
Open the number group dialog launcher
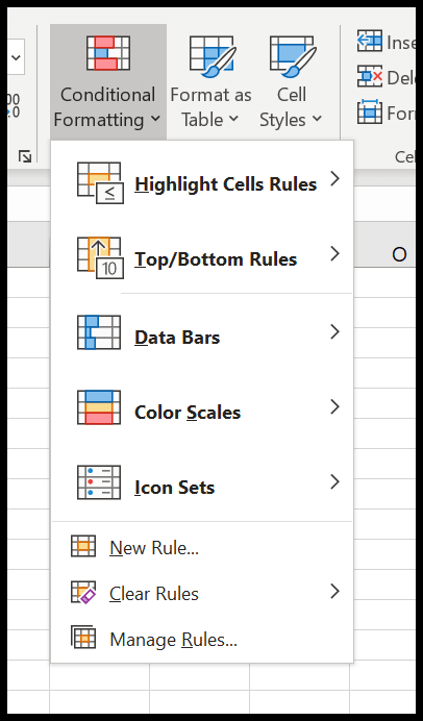(25, 157)
